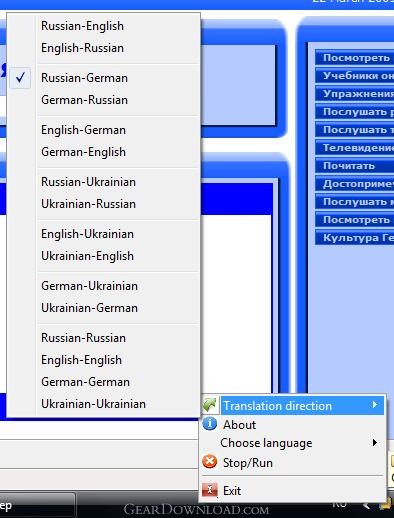Viewport: 394px width, 518px height.
Task: Pick Ukrainian-German translation direction
Action: 103,308
